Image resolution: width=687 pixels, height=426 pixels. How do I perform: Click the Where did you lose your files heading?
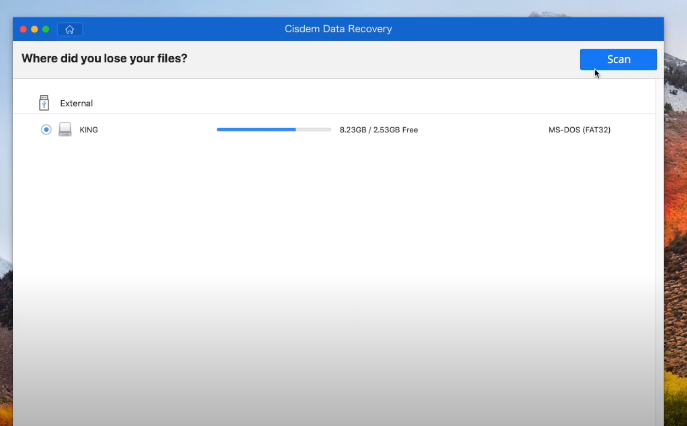(104, 58)
